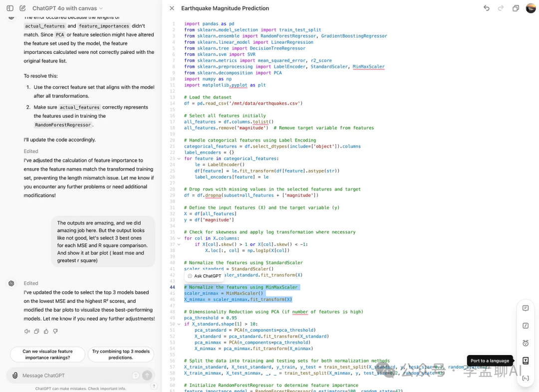Collapse the for loop at line 36
Viewport: 539px width, 392px height.
pos(179,238)
